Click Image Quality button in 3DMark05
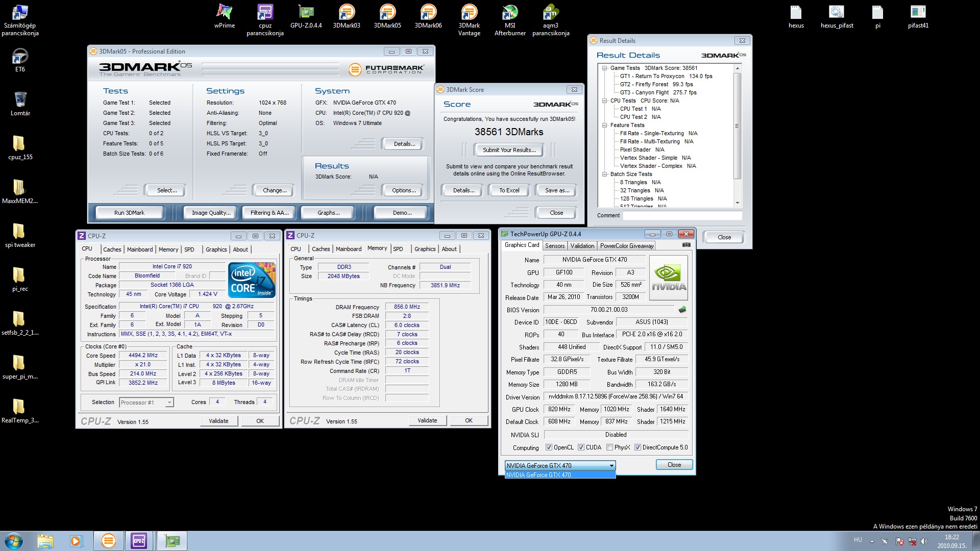 point(211,213)
